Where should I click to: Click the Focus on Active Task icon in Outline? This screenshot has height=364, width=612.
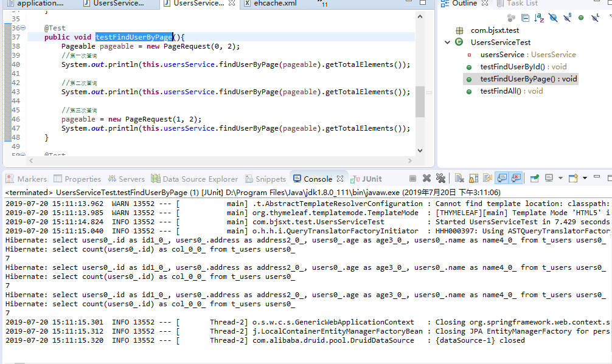(511, 18)
